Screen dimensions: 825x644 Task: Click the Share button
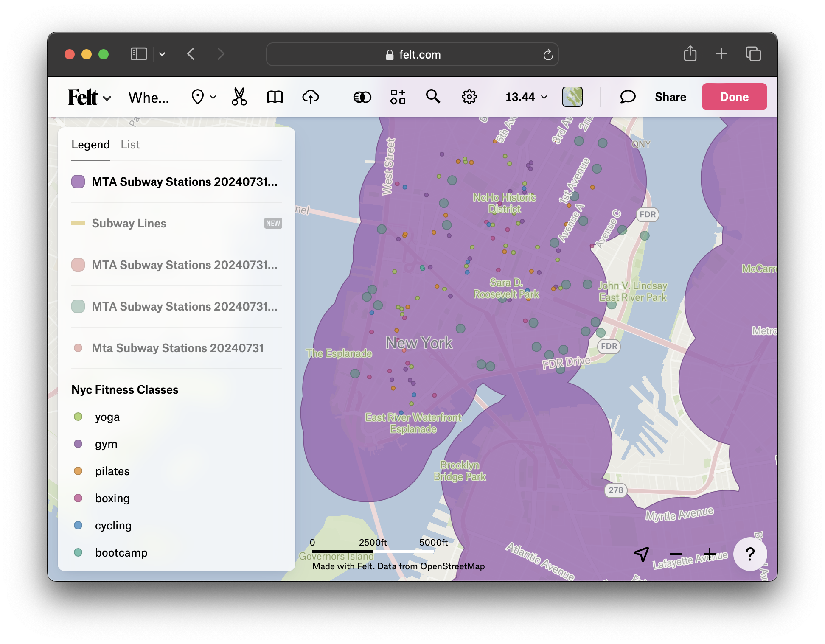[x=671, y=97]
